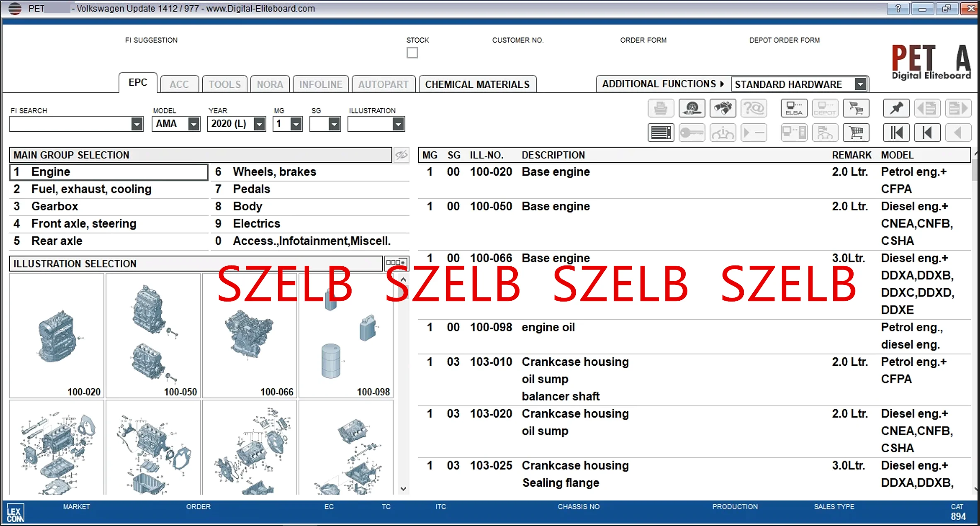
Task: Open the MODEL dropdown showing AMA
Action: pos(193,124)
